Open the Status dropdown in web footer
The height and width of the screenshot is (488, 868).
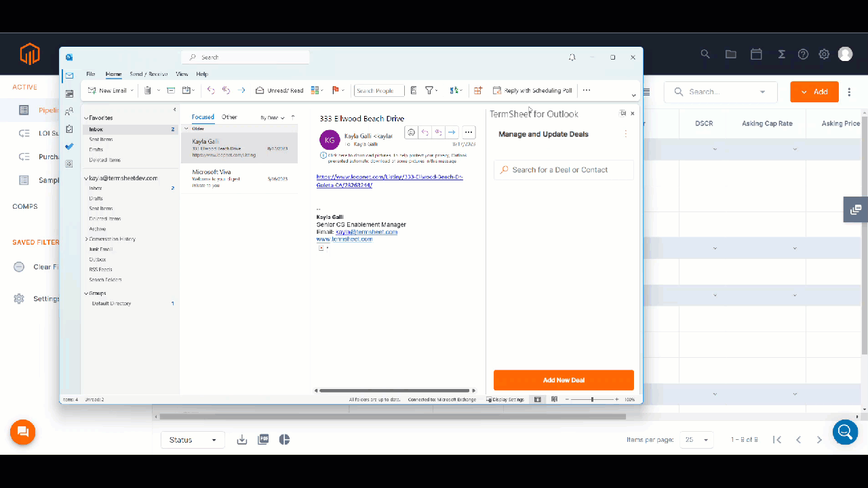pos(193,440)
